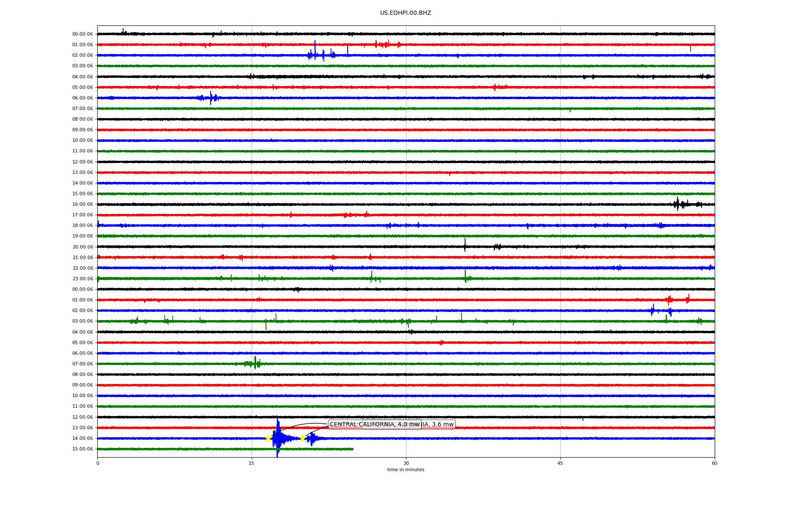Viewport: 812px width, 508px height.
Task: Click the 30 tick label on x-axis
Action: 406,463
